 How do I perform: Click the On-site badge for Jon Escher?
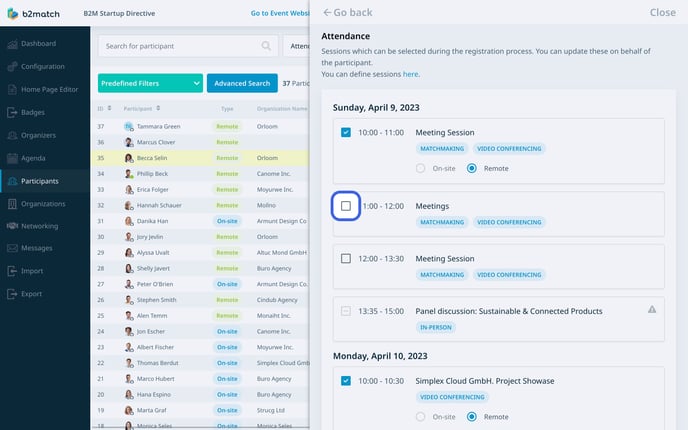click(227, 331)
